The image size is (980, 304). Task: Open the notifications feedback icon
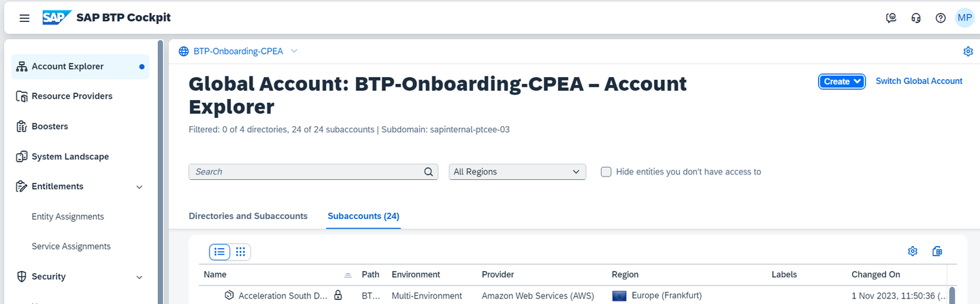pyautogui.click(x=891, y=18)
